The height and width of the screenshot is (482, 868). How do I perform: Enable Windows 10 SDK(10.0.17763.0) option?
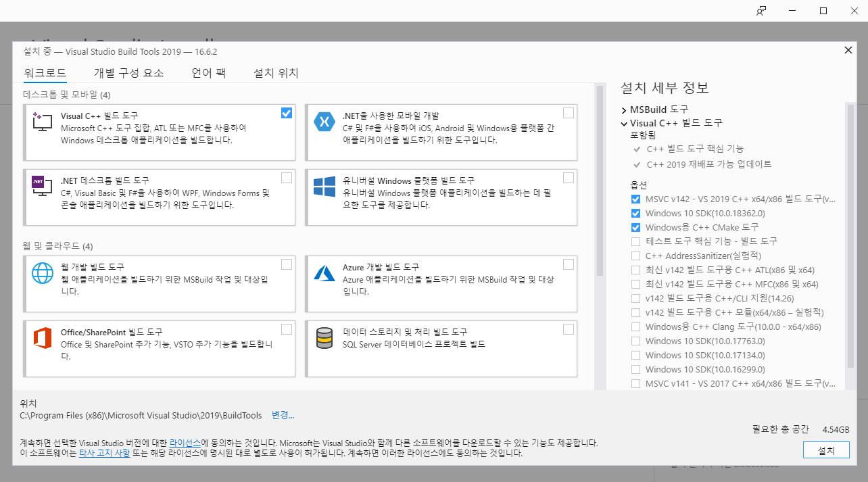click(635, 341)
